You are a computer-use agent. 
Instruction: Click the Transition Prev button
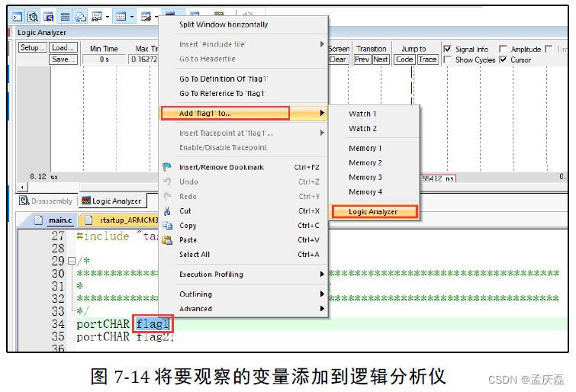pos(362,59)
